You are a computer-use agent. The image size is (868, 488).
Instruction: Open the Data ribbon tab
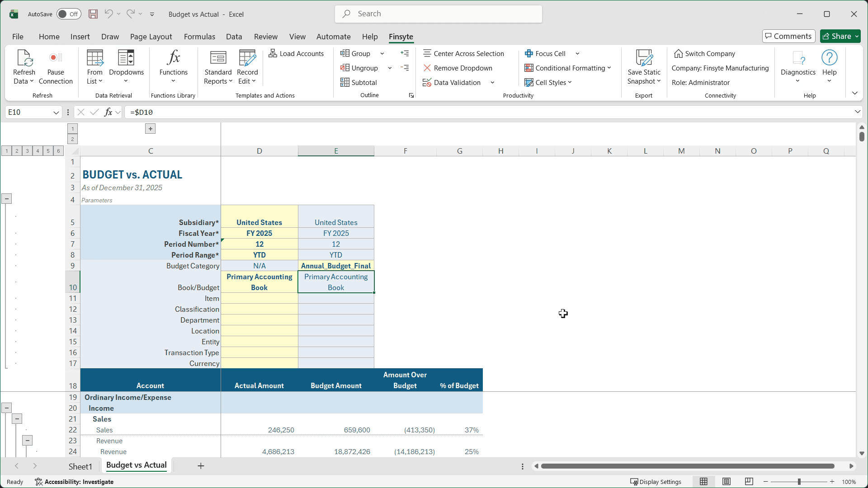(x=234, y=37)
